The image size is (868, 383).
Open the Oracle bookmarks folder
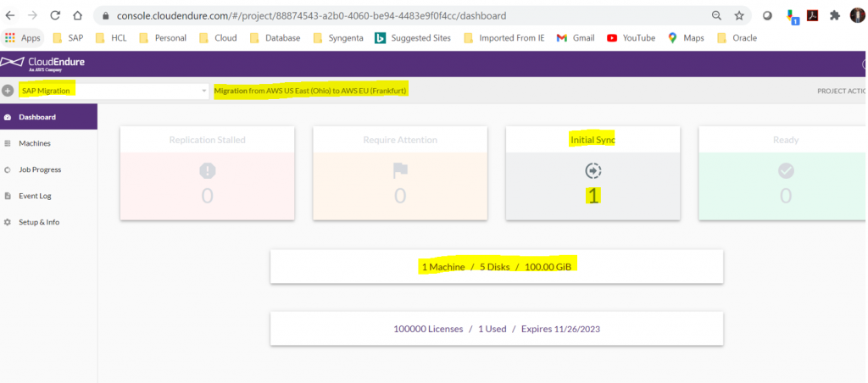[x=737, y=37]
